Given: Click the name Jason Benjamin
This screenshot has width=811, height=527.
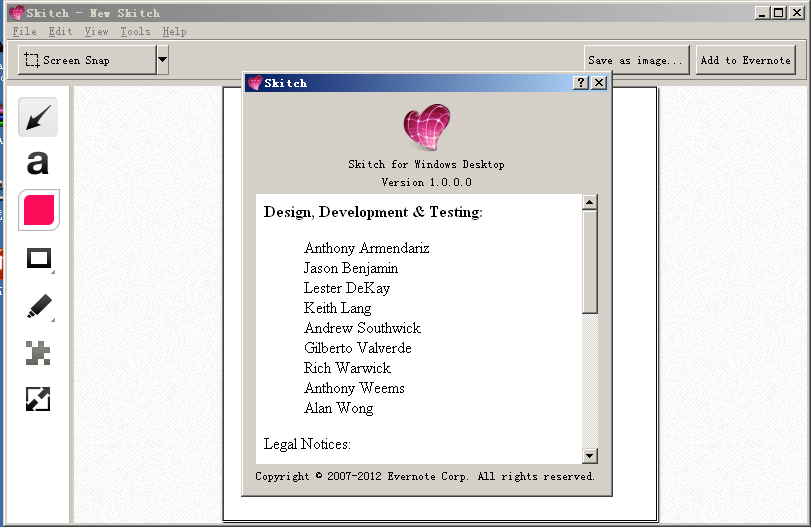Looking at the screenshot, I should tap(351, 268).
